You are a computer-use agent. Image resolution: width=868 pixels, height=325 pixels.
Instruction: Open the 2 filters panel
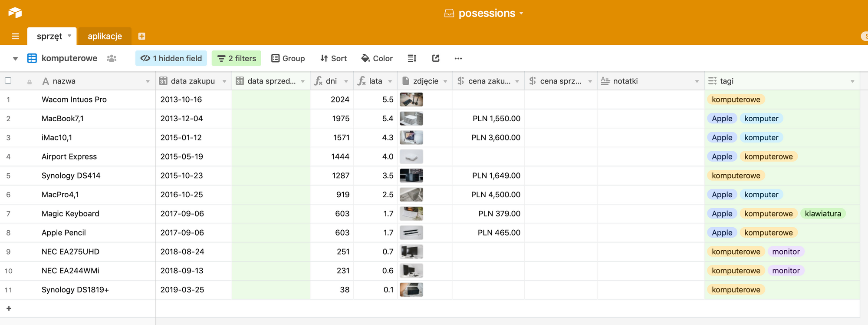pos(237,58)
